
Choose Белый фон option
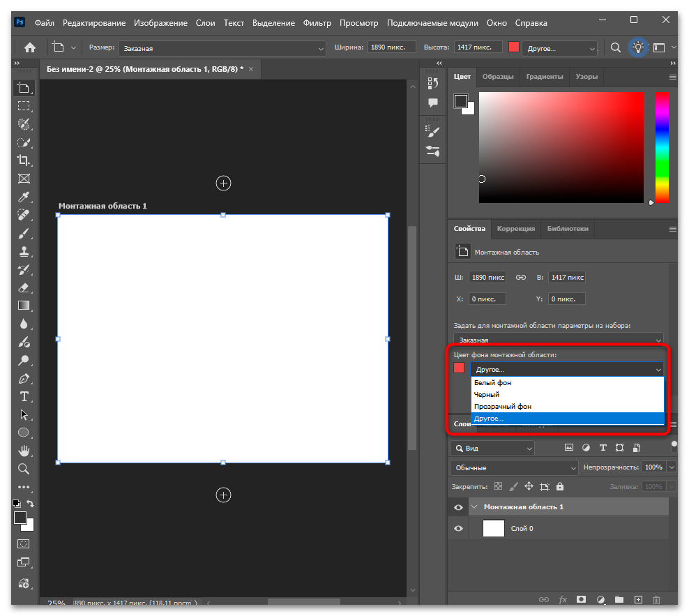click(x=493, y=383)
